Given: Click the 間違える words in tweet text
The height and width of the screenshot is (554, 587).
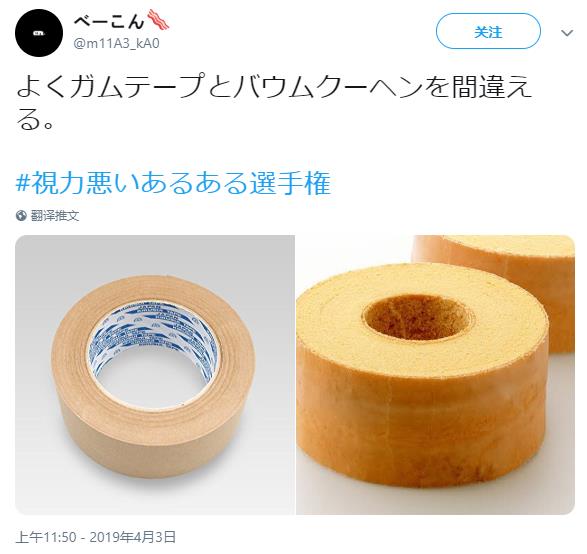Looking at the screenshot, I should (492, 87).
